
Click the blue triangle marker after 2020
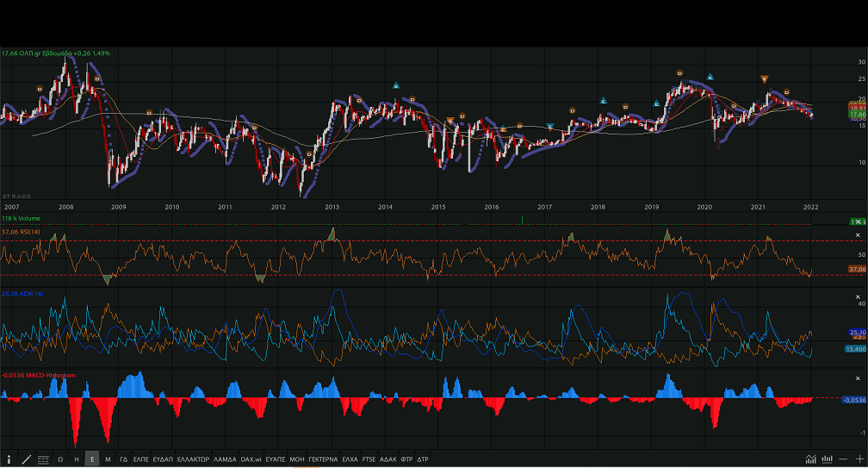tap(710, 77)
